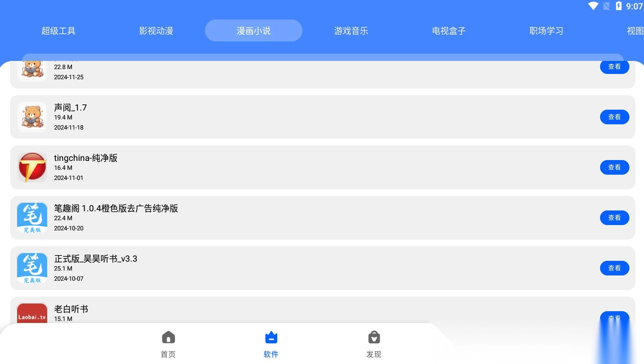Image resolution: width=644 pixels, height=364 pixels.
Task: Tap the battery status bar icon
Action: 618,6
